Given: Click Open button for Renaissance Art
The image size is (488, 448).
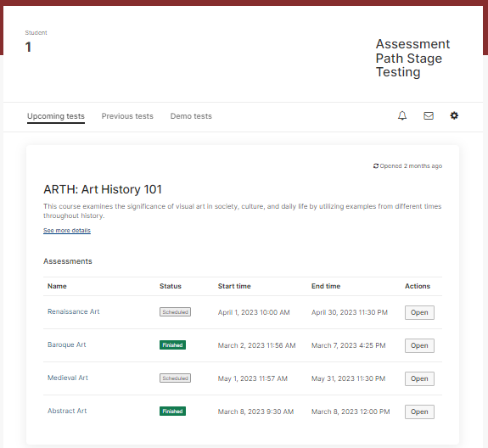Looking at the screenshot, I should (x=419, y=312).
